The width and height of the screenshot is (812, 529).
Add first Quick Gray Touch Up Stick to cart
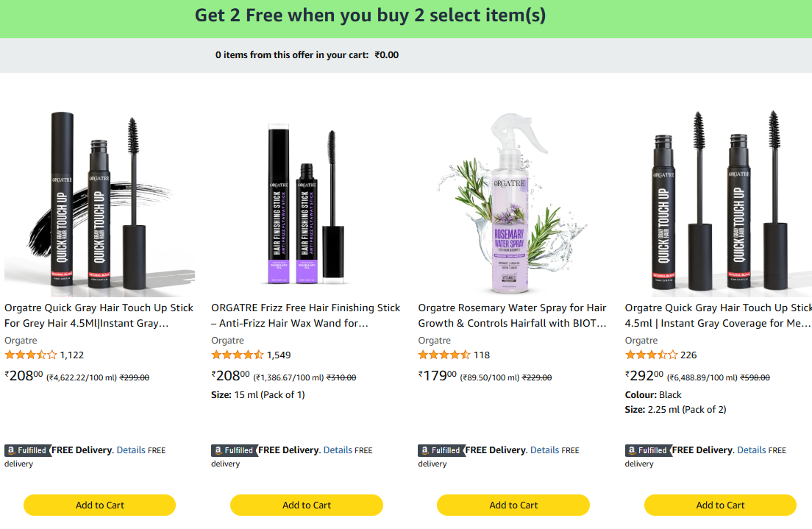(x=100, y=505)
